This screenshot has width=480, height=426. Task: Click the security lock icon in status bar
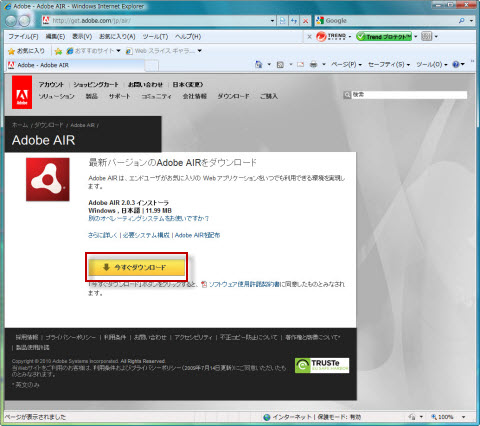coord(412,417)
